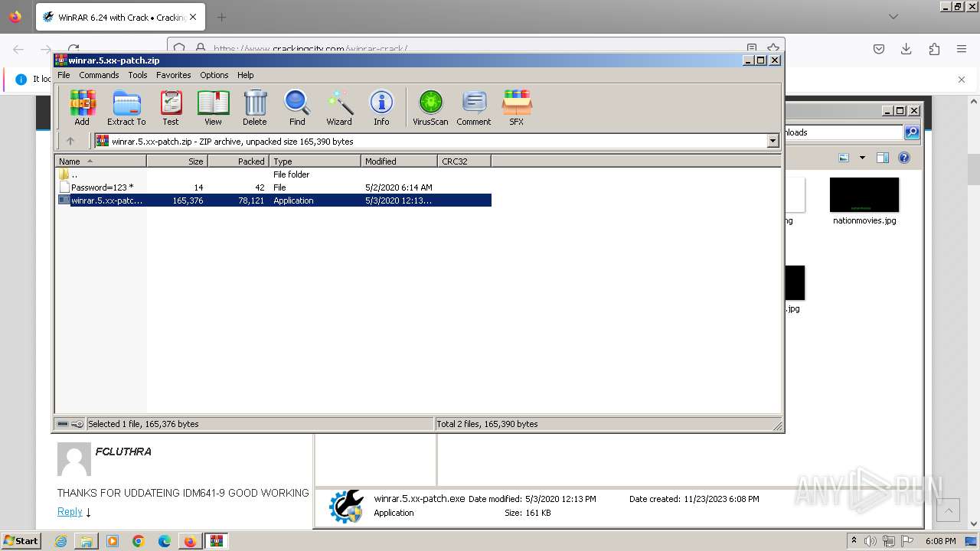Image resolution: width=980 pixels, height=551 pixels.
Task: Select the parent folder '..' row
Action: point(273,174)
